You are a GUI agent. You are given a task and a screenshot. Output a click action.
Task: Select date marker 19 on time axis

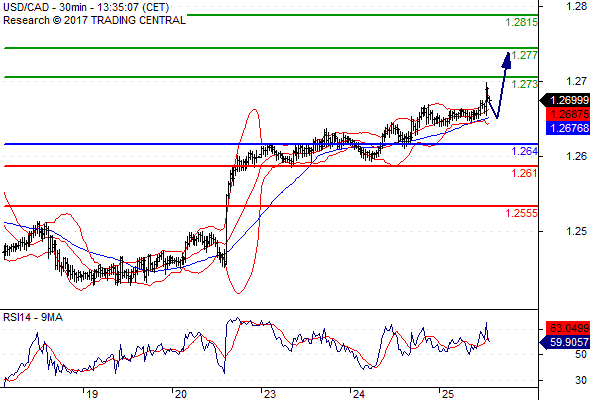pyautogui.click(x=92, y=394)
